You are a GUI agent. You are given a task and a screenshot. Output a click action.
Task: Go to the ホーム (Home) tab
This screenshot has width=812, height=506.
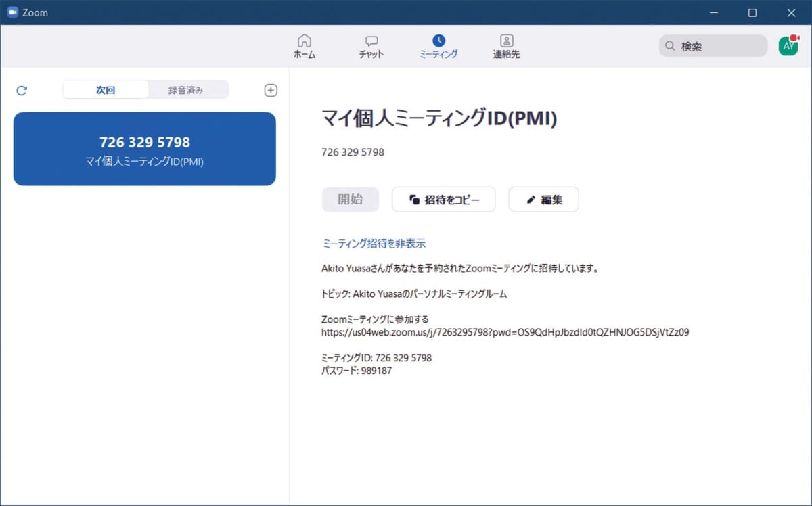(304, 46)
